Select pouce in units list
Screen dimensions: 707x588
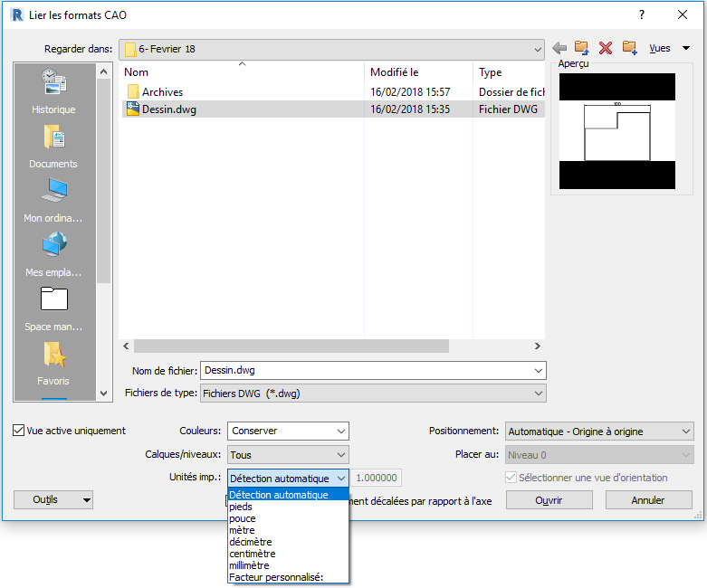[288, 518]
